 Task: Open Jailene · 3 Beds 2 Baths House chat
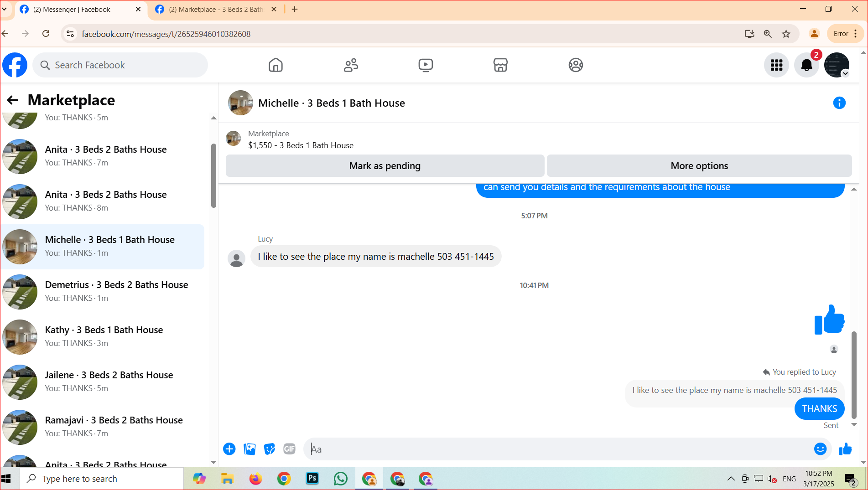pyautogui.click(x=103, y=382)
